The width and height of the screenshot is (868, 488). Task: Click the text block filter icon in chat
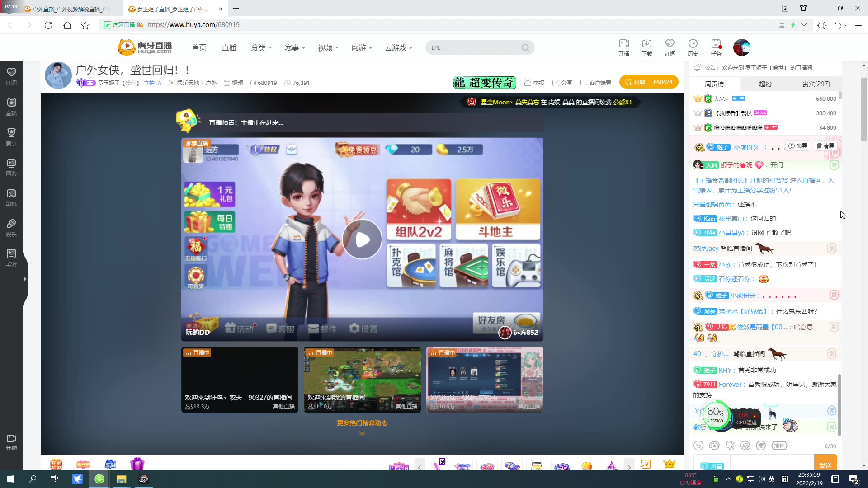(745, 446)
